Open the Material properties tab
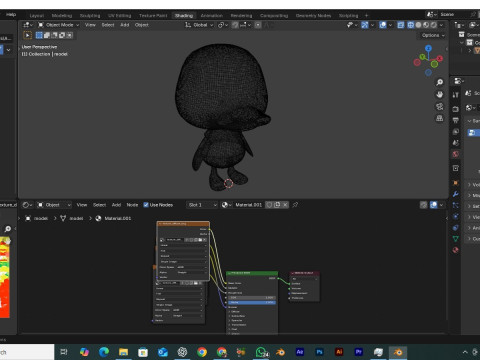 [x=456, y=250]
